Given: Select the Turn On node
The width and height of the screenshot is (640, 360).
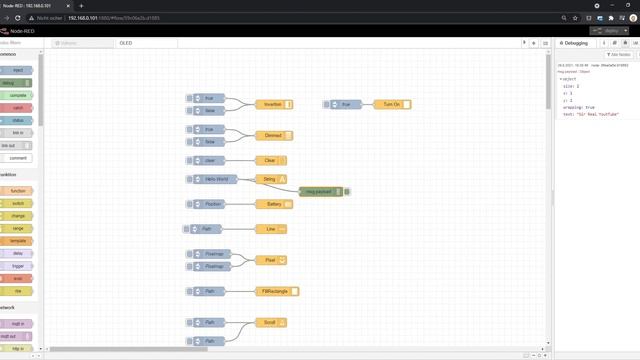Looking at the screenshot, I should pos(392,104).
